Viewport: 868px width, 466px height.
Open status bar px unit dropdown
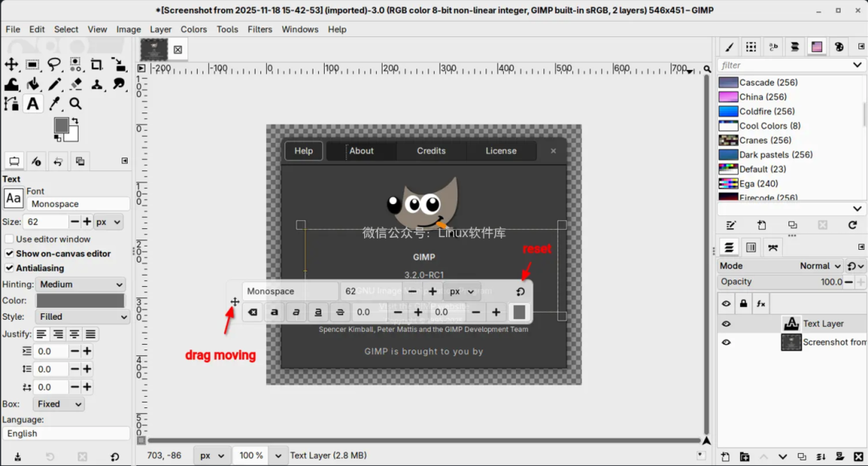pyautogui.click(x=212, y=456)
